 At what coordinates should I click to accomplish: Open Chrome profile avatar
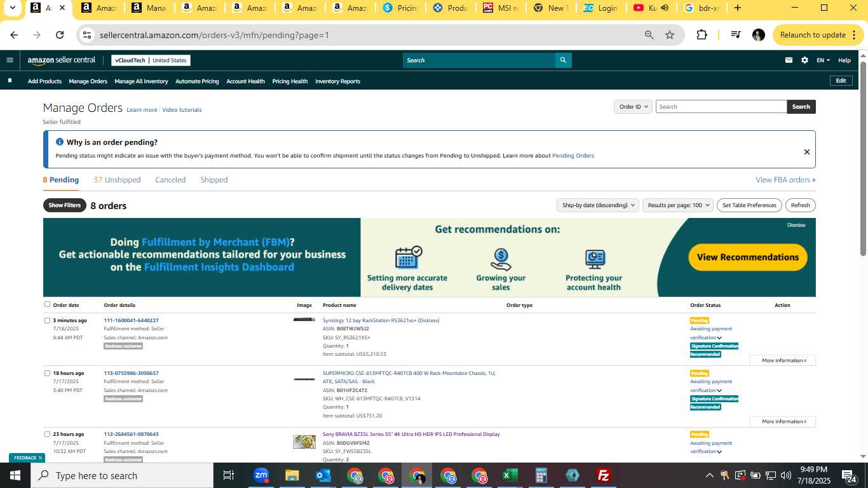click(x=758, y=35)
